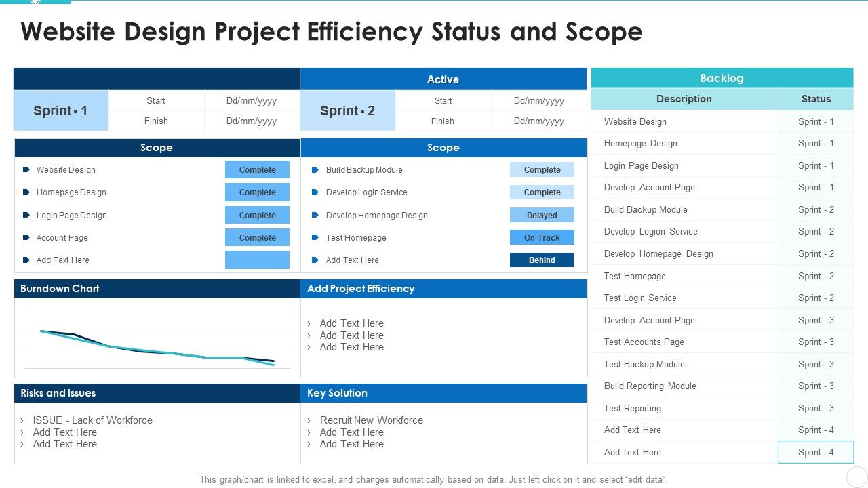Image resolution: width=868 pixels, height=488 pixels.
Task: Select Website Design in the Backlog table
Action: [x=635, y=122]
